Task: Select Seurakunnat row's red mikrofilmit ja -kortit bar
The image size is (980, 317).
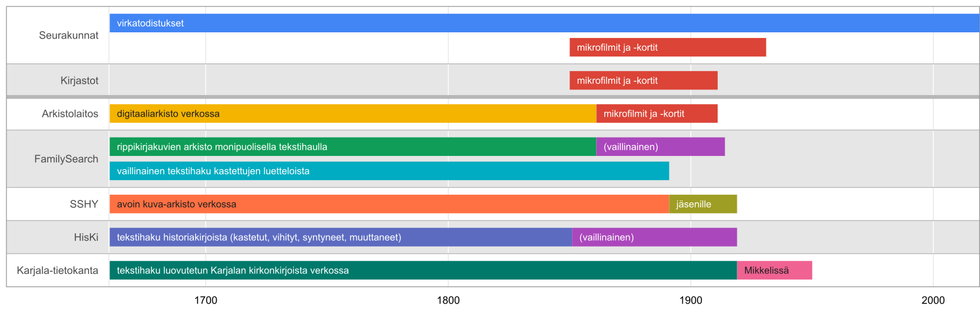Action: 667,48
